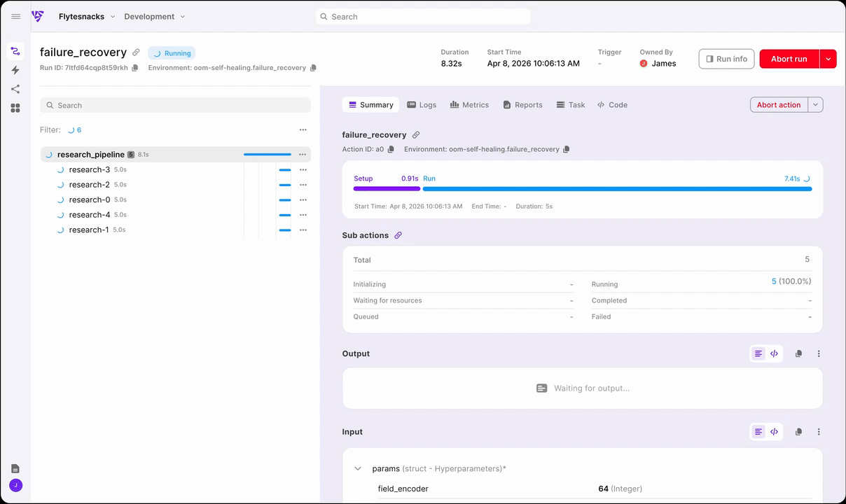Copy the Run ID 7ltfd64cqp8t59rkh
The width and height of the screenshot is (846, 504).
(x=135, y=68)
